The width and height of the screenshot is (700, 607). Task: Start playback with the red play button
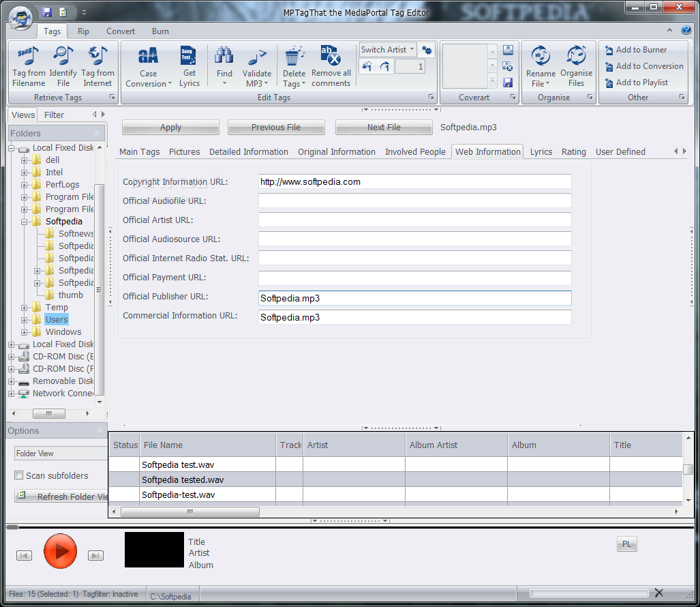coord(60,551)
